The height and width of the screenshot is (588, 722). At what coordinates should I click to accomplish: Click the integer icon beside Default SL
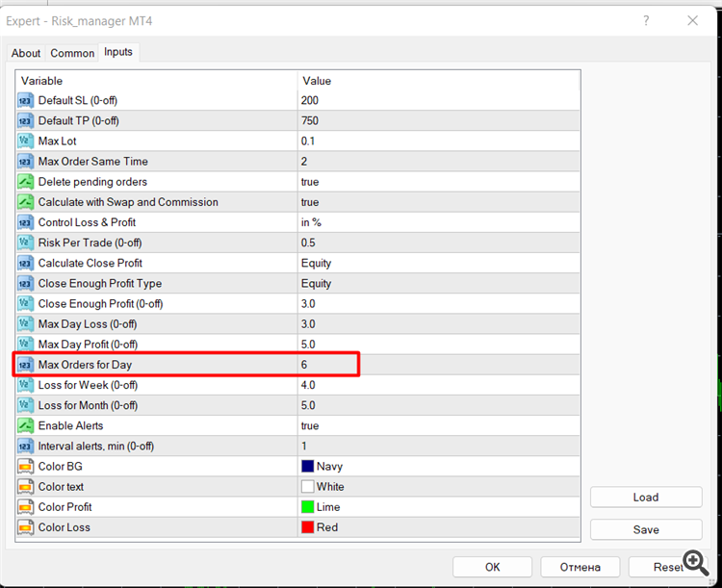(25, 100)
